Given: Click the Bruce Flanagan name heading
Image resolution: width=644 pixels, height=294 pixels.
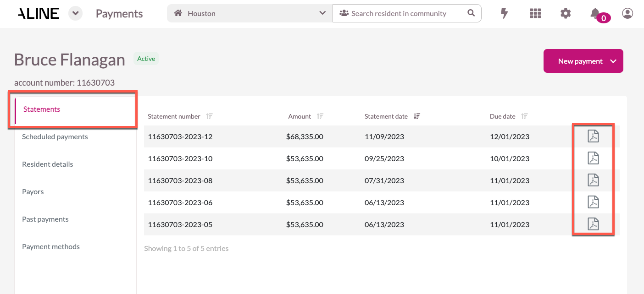Looking at the screenshot, I should tap(70, 60).
